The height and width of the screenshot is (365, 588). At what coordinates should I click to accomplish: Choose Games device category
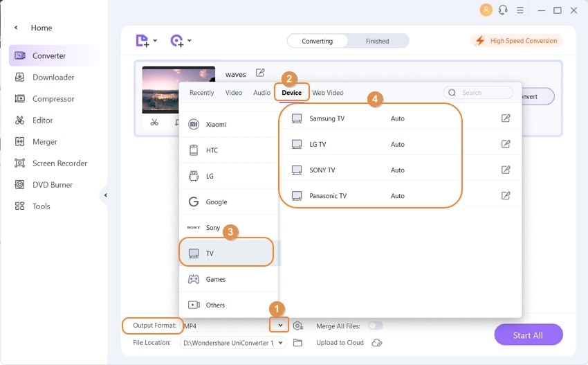[229, 279]
